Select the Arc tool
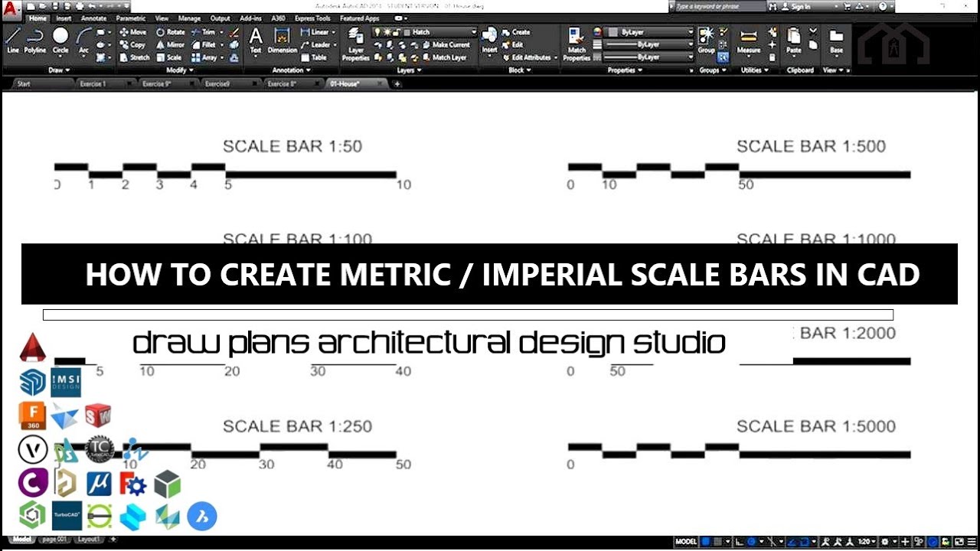980x551 pixels. 83,41
